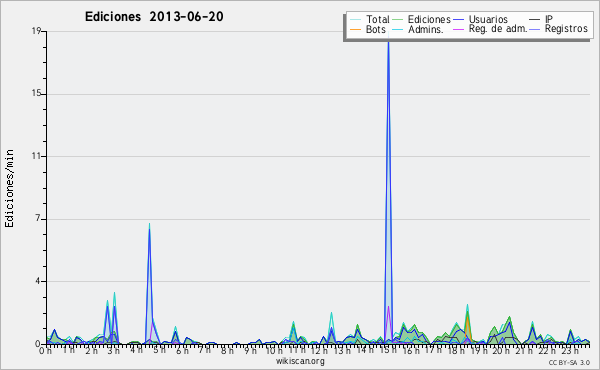This screenshot has width=600, height=370.
Task: Click the Bots orange legend line
Action: (x=355, y=29)
